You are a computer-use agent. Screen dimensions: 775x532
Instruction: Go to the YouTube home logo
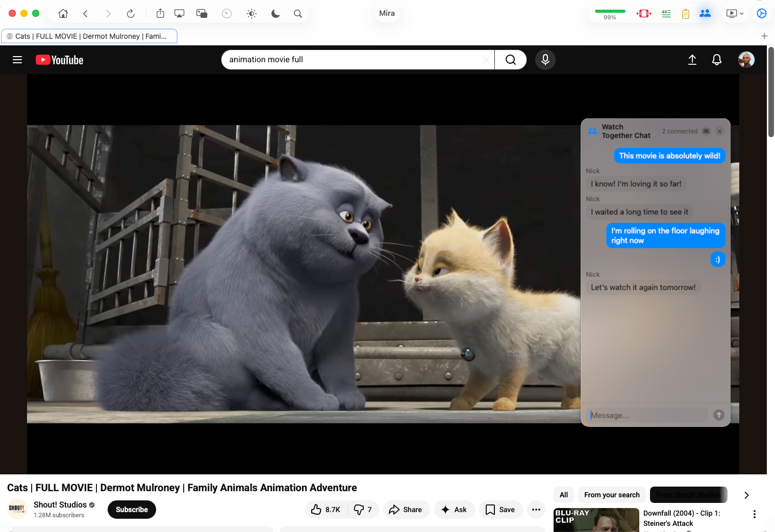tap(60, 60)
